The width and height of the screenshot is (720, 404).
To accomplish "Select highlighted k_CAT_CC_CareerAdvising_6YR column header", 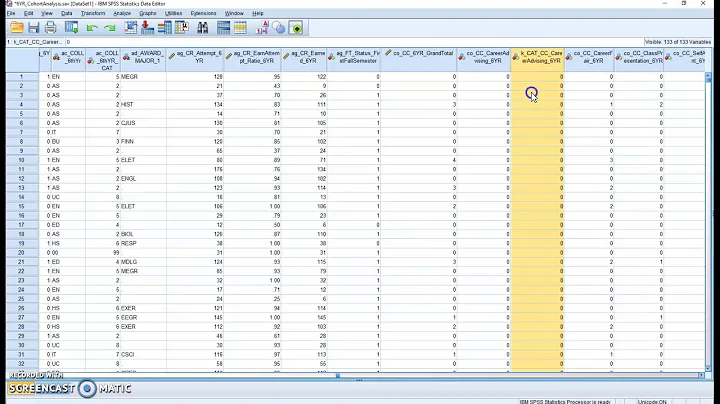I will coord(537,60).
